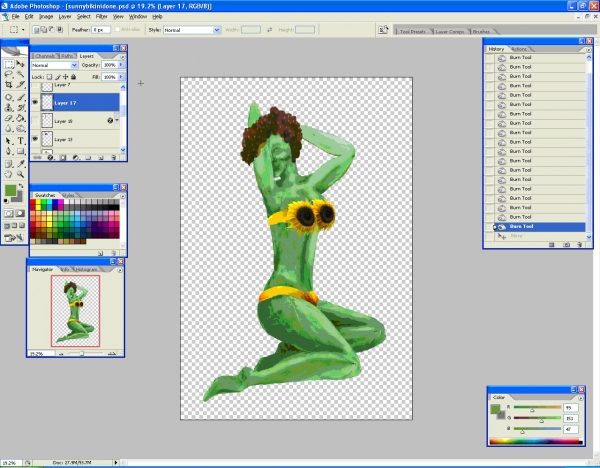The height and width of the screenshot is (468, 600).
Task: Switch to Quick Mask mode
Action: (20, 213)
